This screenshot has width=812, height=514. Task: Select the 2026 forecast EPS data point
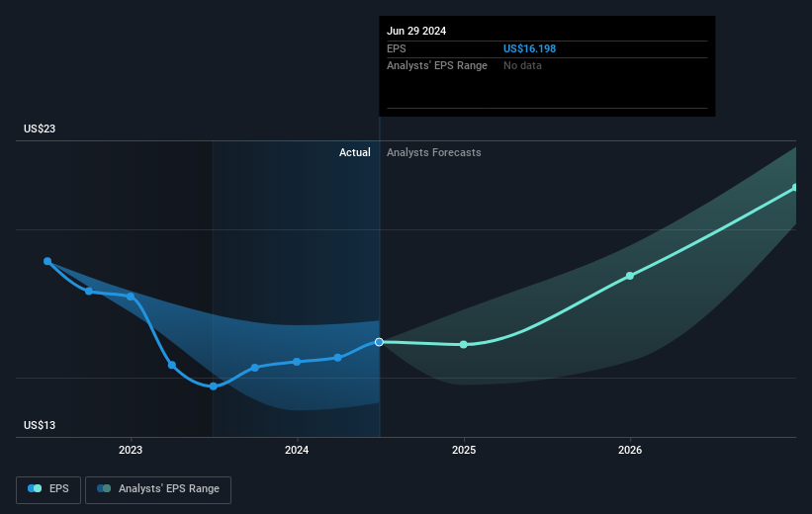point(630,276)
